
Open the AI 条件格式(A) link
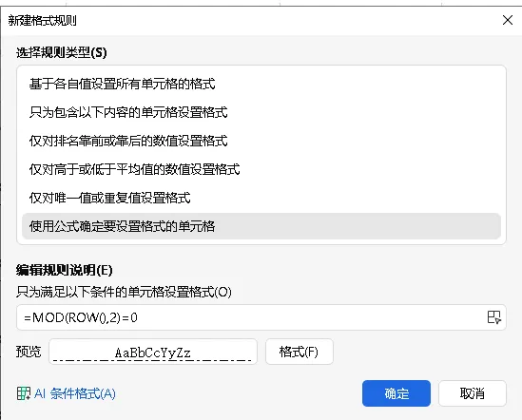pos(74,393)
